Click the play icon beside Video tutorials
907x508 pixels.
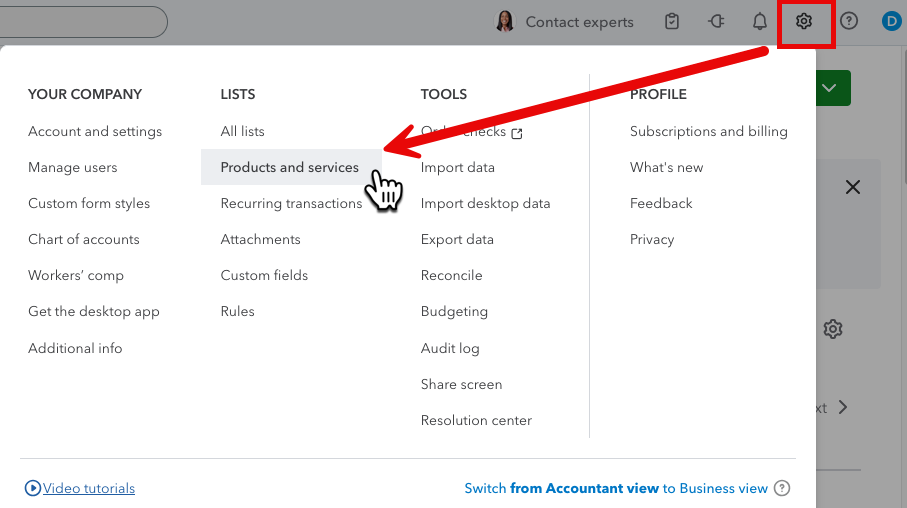[32, 488]
